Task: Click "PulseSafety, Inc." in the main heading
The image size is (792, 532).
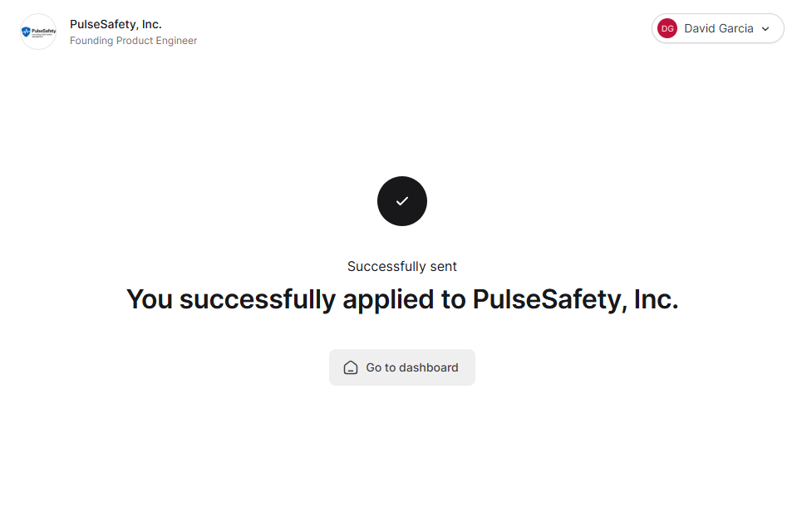Action: click(x=575, y=299)
